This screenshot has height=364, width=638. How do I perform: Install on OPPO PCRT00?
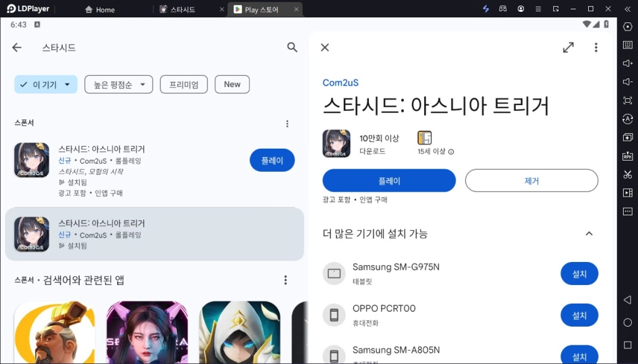click(579, 315)
